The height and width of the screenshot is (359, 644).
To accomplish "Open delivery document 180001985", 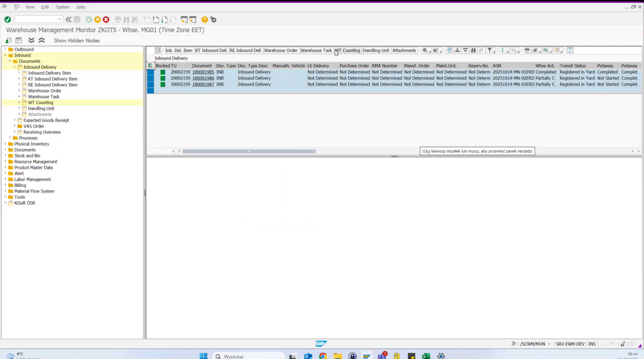I will click(x=203, y=72).
